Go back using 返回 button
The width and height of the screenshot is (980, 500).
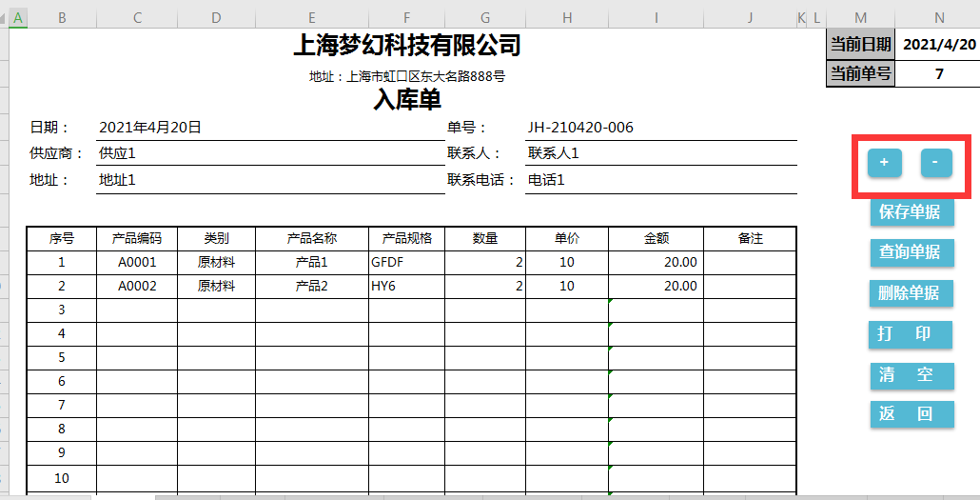coord(911,414)
